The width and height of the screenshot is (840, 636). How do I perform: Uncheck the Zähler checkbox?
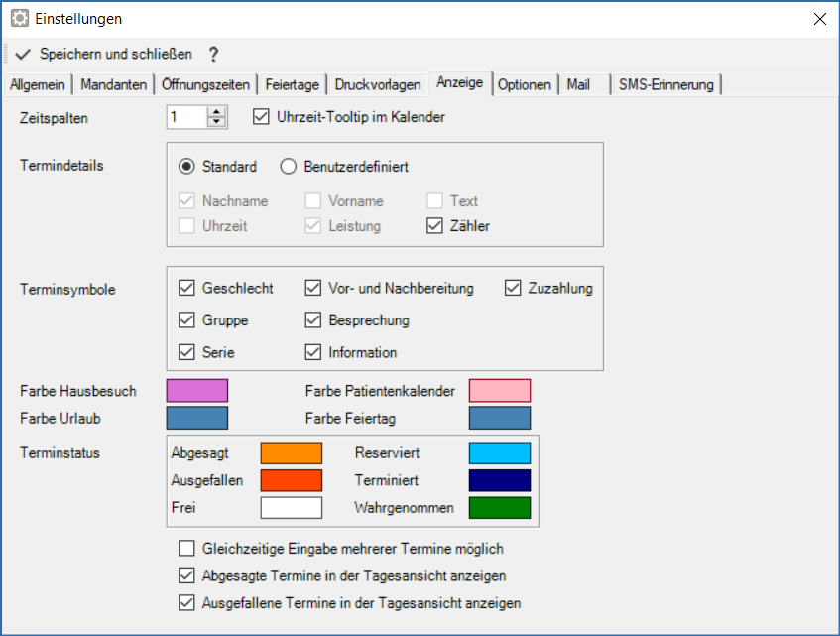[x=434, y=226]
